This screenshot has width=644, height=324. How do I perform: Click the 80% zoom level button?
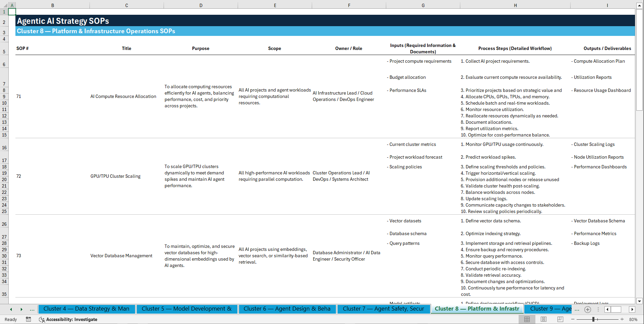633,319
